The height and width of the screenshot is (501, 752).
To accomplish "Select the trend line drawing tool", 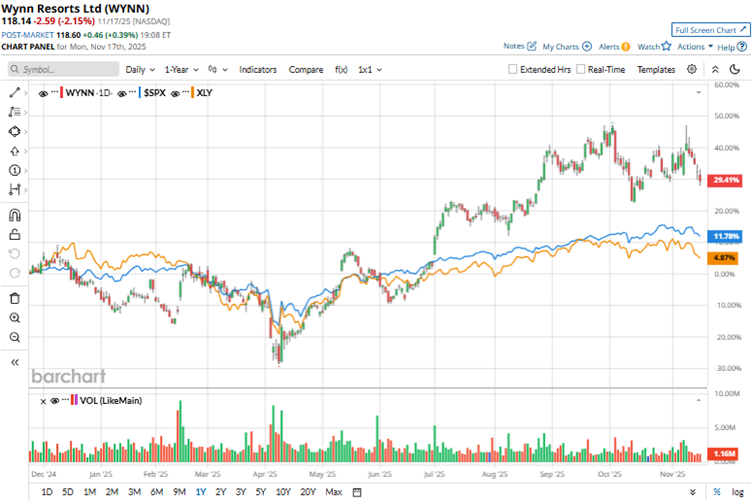I will coord(14,93).
